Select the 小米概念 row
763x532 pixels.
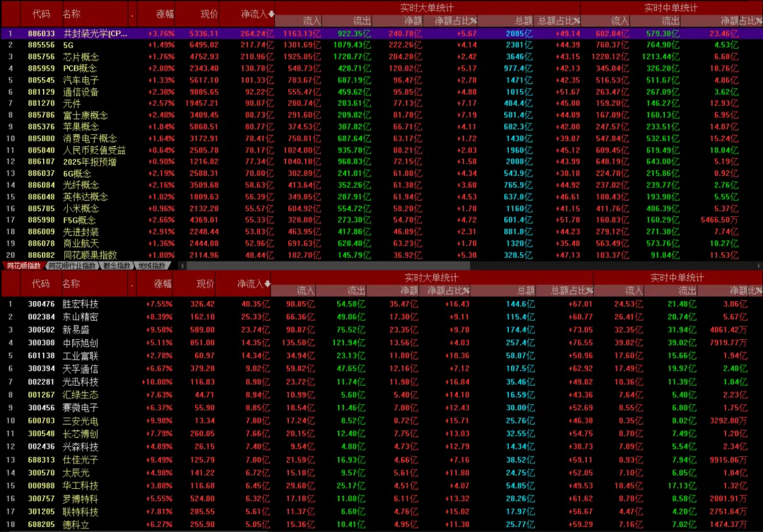point(381,208)
